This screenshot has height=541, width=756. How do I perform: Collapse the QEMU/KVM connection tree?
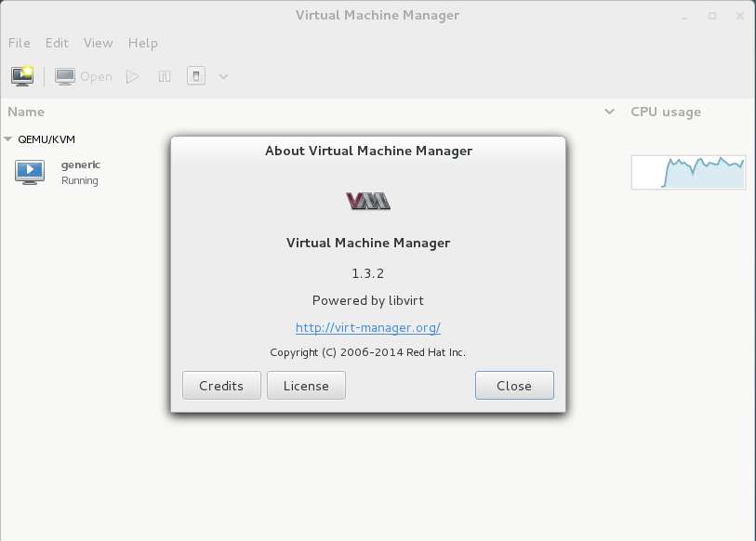pos(8,139)
